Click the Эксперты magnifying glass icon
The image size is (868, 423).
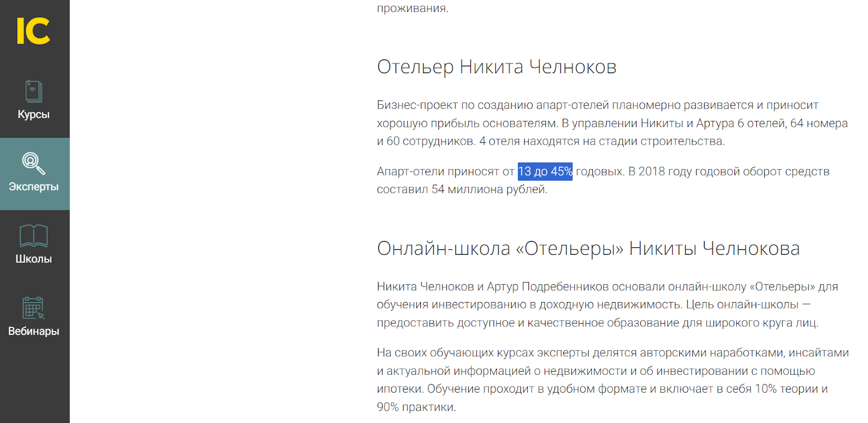click(33, 163)
